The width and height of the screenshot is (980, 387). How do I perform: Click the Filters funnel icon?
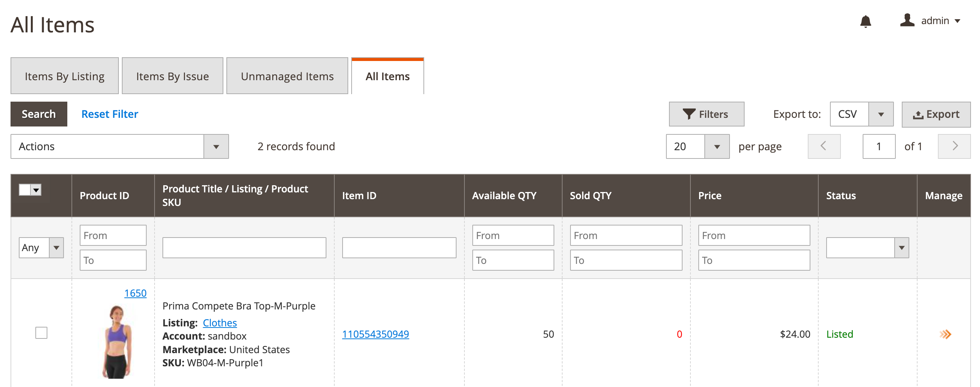pyautogui.click(x=688, y=114)
